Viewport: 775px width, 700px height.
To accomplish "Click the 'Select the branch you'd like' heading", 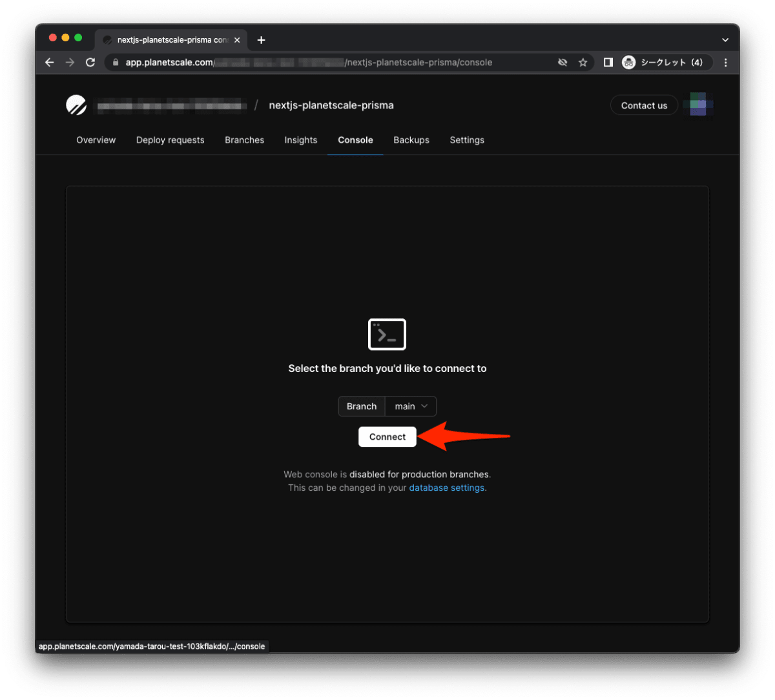I will 387,368.
